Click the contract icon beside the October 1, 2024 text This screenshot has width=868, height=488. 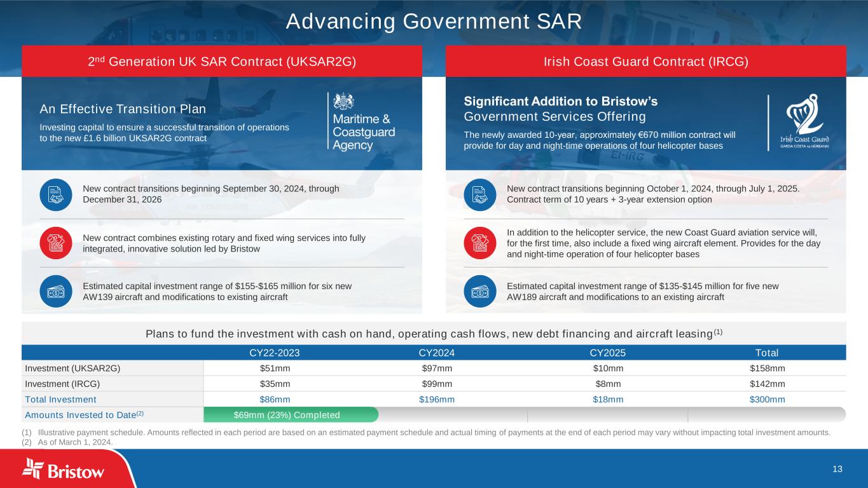coord(479,194)
